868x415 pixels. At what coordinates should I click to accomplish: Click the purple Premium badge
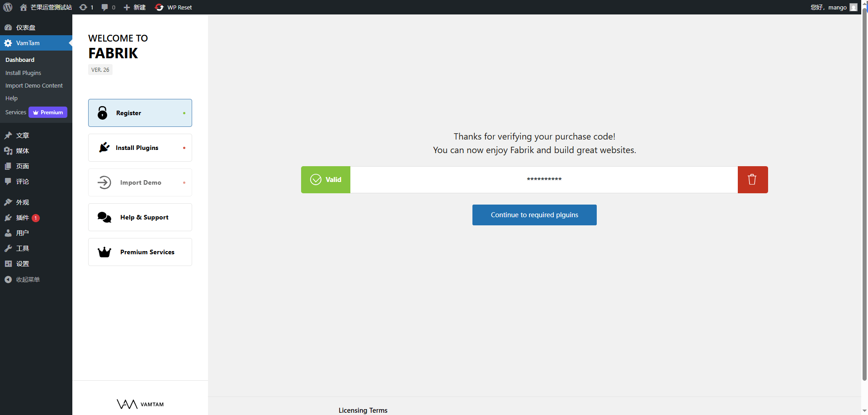(48, 112)
